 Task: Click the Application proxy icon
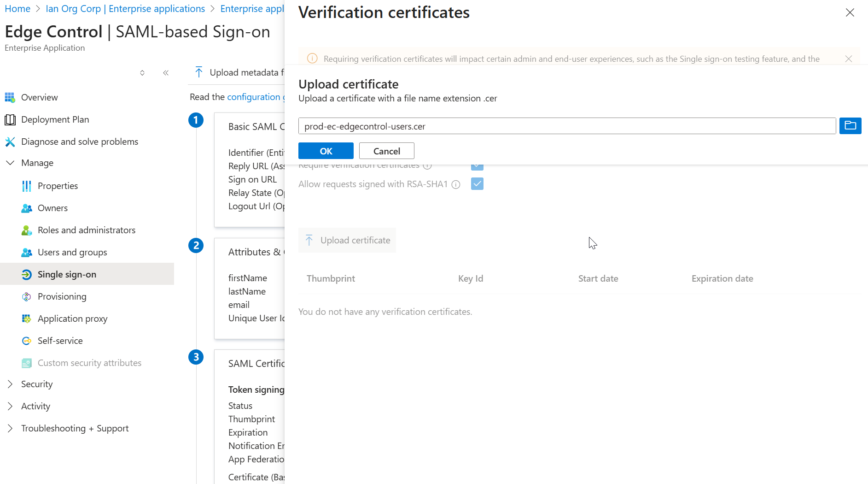27,319
